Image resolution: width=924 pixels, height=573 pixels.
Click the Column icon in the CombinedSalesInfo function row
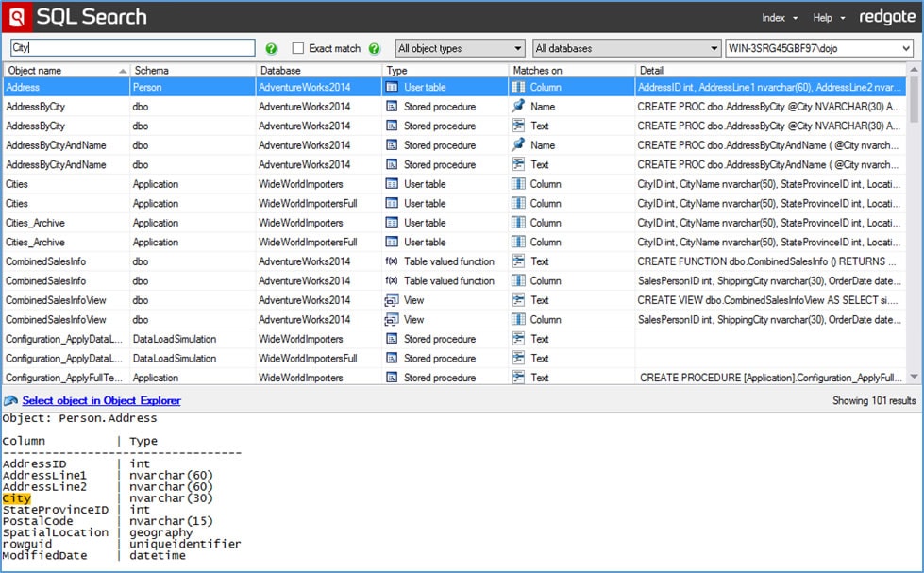tap(518, 281)
